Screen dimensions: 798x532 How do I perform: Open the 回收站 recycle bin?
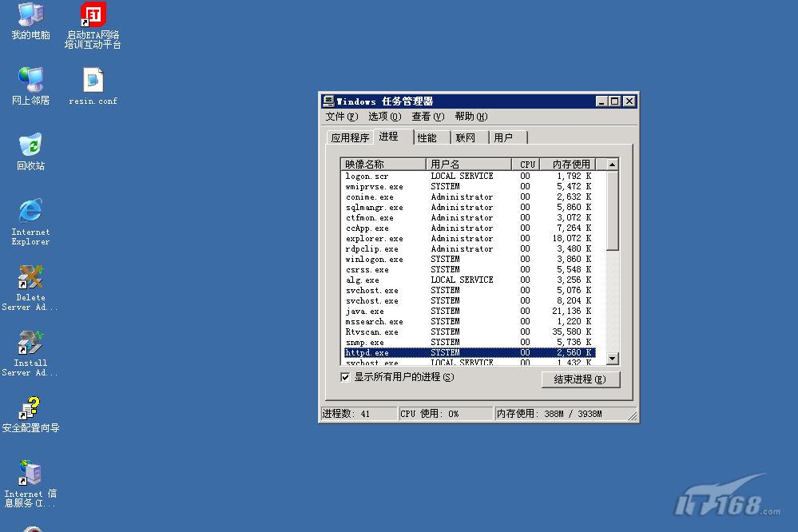tap(30, 146)
